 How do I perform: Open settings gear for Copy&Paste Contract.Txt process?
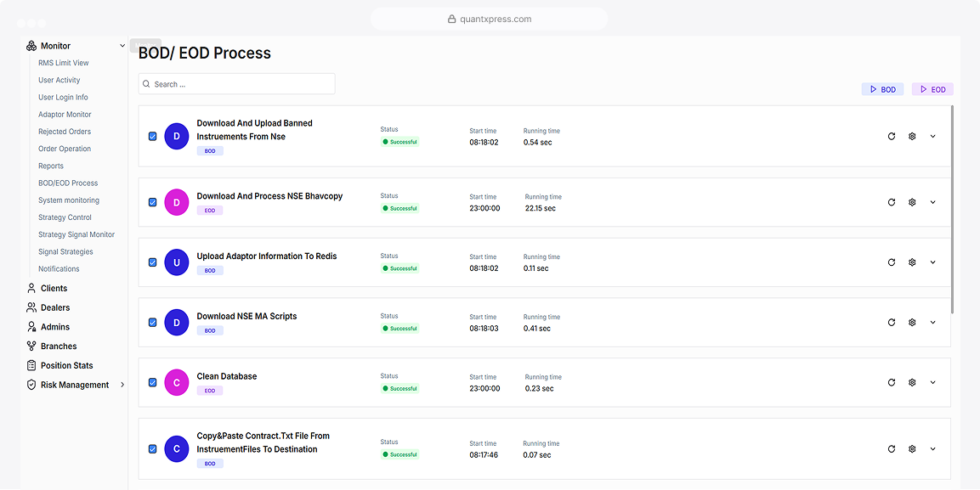pos(912,448)
